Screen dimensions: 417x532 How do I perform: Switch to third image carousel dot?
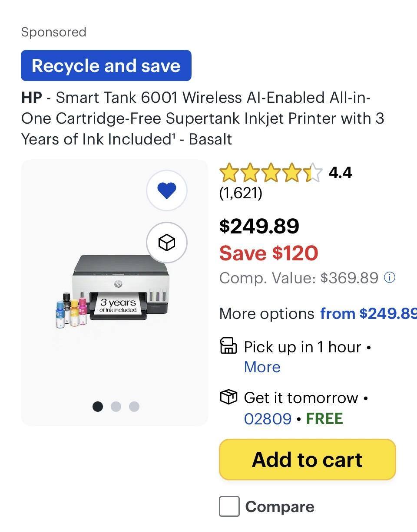134,406
